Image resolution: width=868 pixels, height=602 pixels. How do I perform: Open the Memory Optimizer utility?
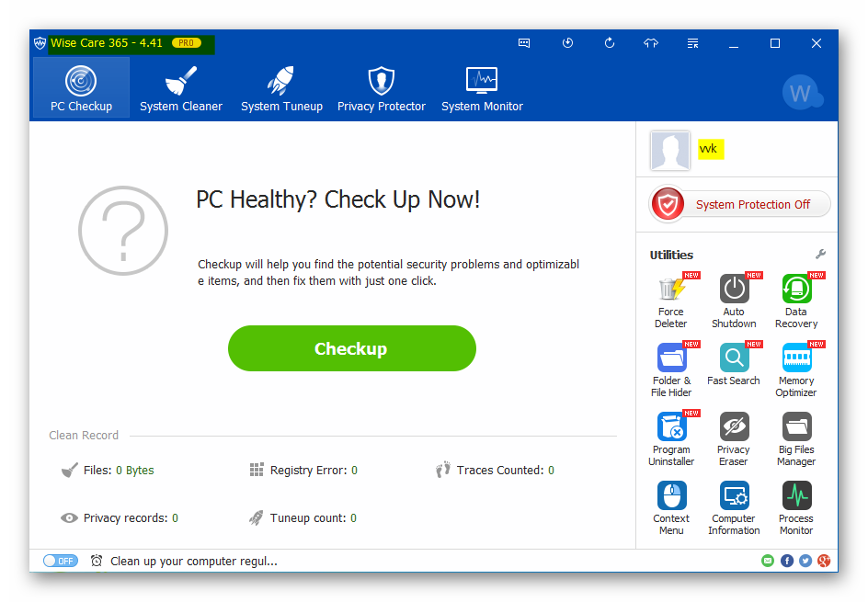coord(796,369)
